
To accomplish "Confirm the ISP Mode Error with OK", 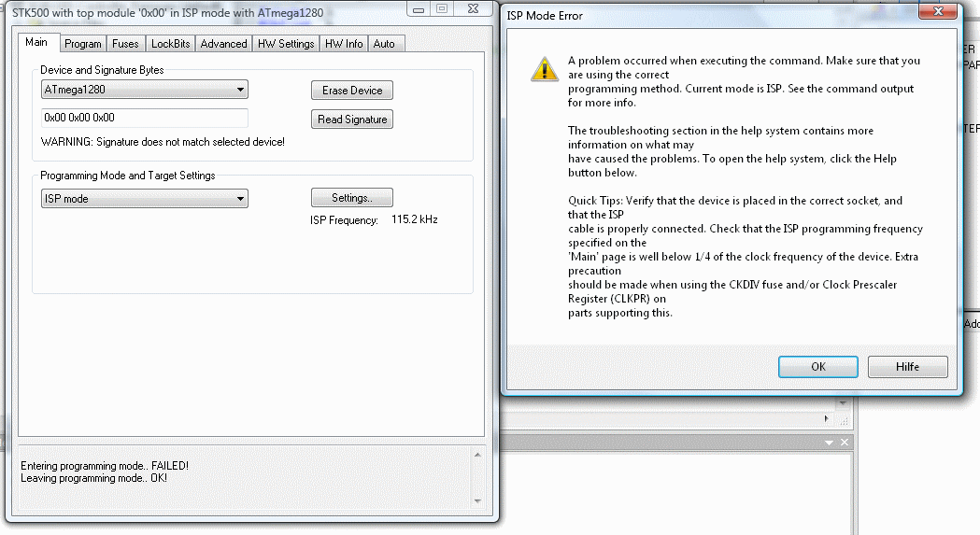I will (817, 367).
